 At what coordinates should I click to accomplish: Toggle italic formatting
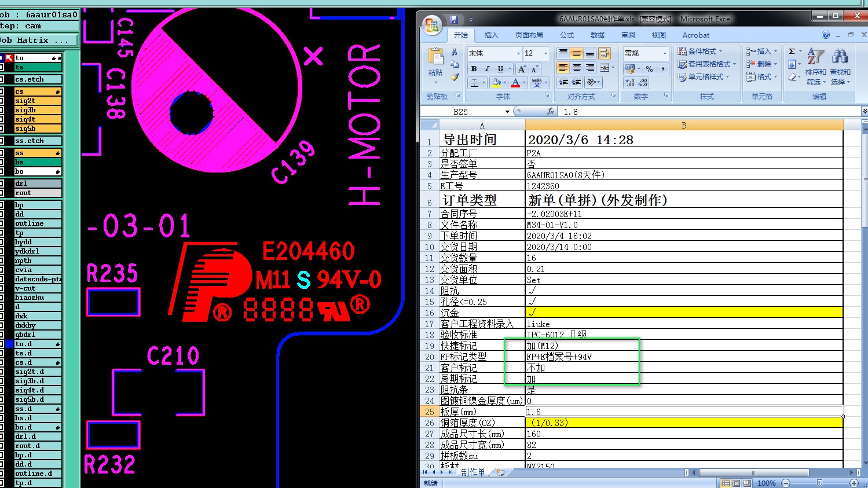(487, 69)
